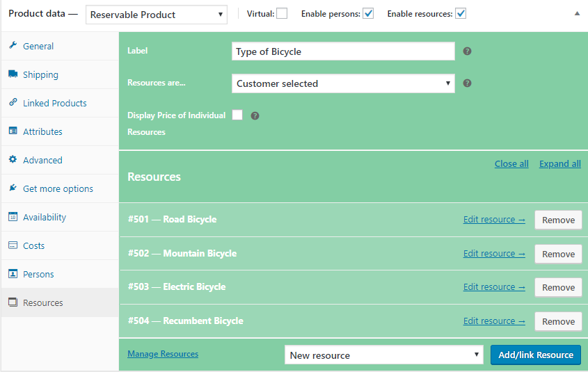588x372 pixels.
Task: Open the Persons tab
Action: pyautogui.click(x=38, y=274)
